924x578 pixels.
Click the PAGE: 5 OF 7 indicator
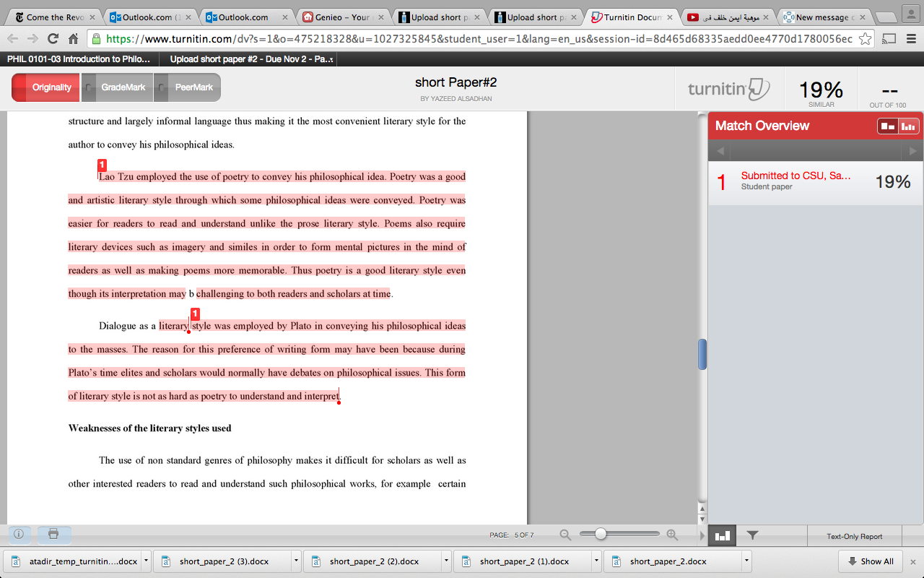coord(511,535)
